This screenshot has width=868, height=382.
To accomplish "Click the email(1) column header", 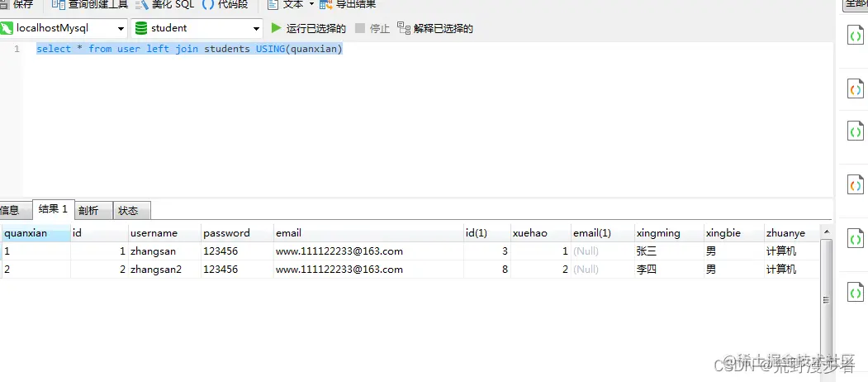I will pos(602,233).
